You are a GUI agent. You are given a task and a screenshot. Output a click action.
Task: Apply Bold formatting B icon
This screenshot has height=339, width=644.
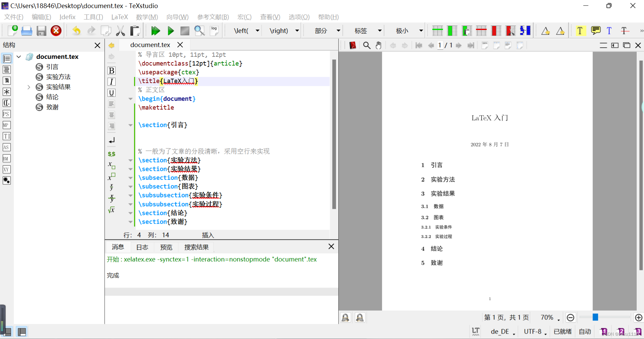click(112, 71)
